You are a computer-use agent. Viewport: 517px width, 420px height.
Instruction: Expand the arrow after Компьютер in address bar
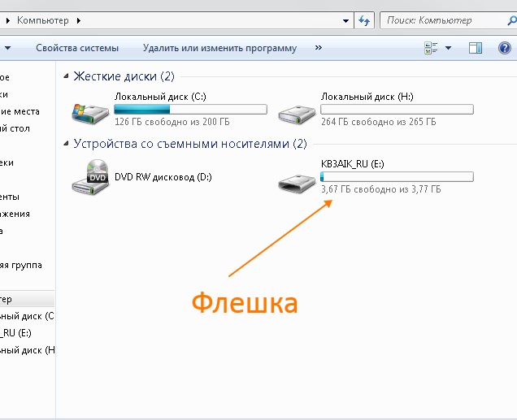[x=79, y=21]
